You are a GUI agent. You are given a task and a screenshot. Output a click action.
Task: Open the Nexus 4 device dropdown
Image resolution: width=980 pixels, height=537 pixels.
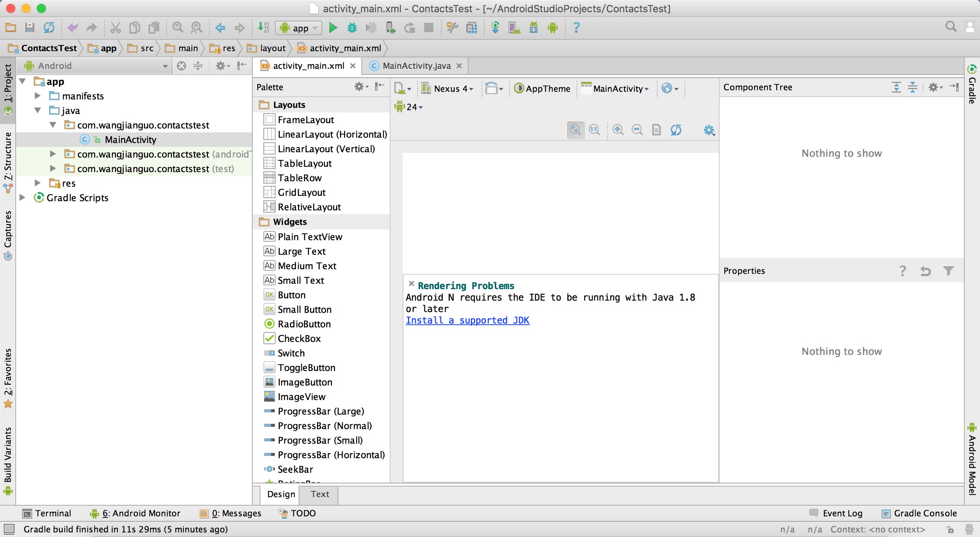[448, 89]
